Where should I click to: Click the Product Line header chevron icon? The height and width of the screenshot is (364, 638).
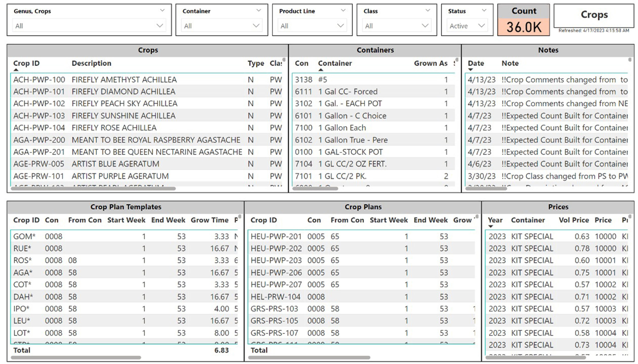(x=343, y=10)
